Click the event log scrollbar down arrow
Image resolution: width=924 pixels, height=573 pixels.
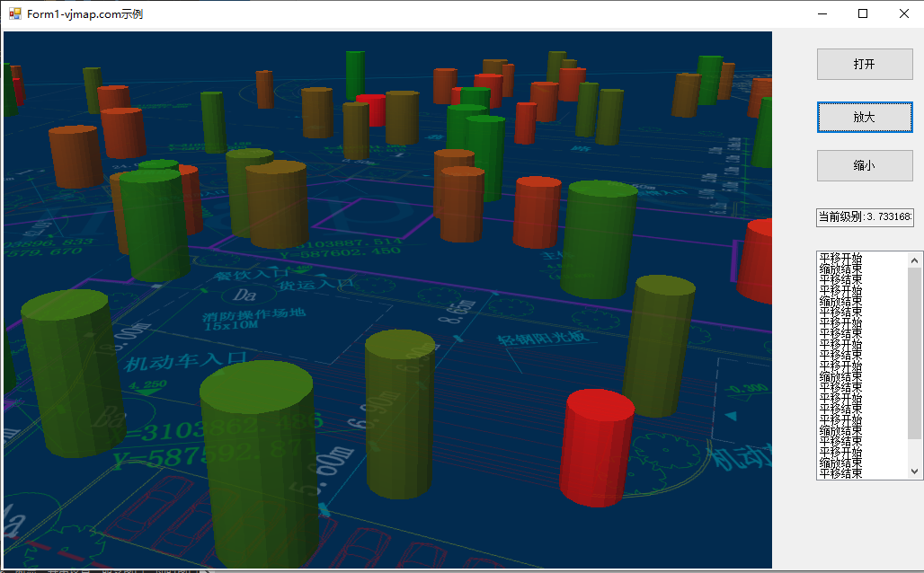pyautogui.click(x=914, y=472)
